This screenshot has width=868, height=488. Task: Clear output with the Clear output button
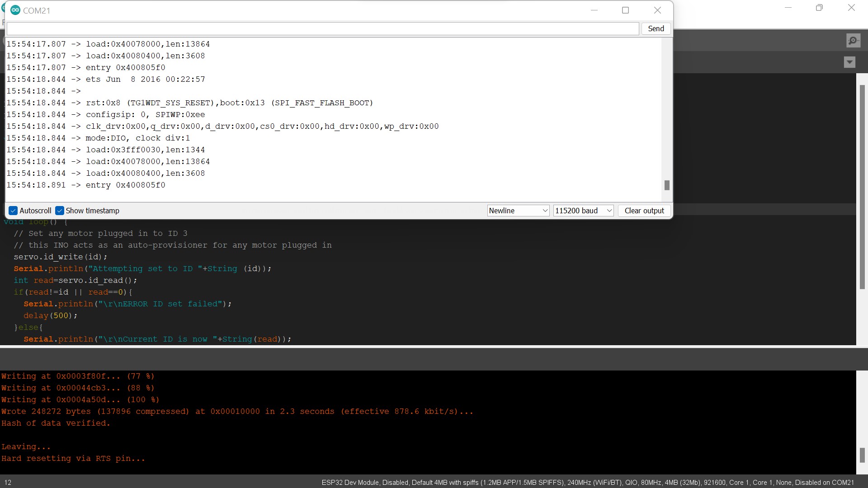(x=644, y=211)
